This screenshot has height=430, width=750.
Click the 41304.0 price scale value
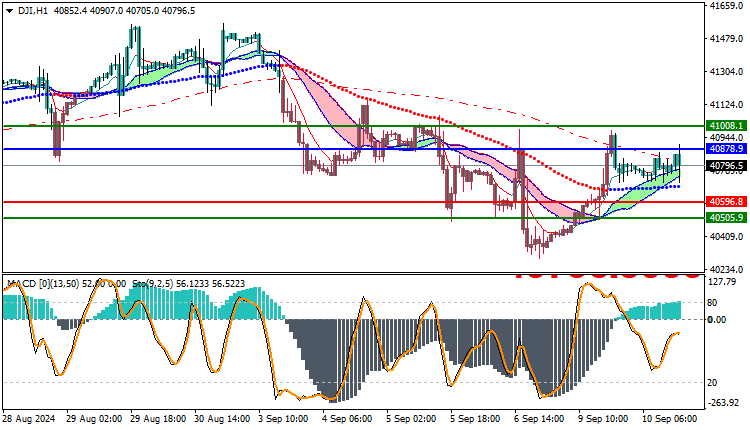727,71
